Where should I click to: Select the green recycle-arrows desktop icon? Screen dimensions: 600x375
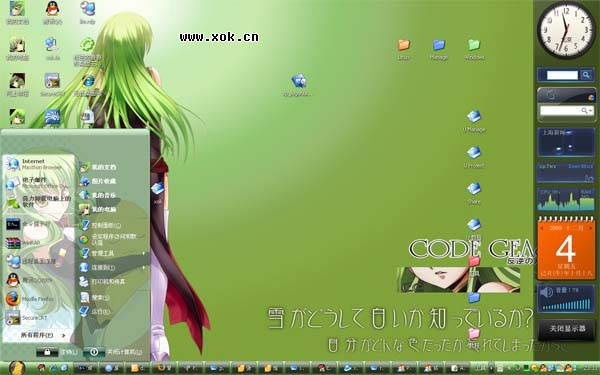pyautogui.click(x=88, y=44)
